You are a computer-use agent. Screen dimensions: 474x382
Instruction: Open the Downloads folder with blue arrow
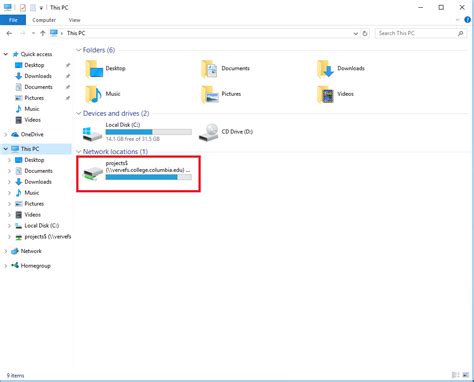point(326,69)
